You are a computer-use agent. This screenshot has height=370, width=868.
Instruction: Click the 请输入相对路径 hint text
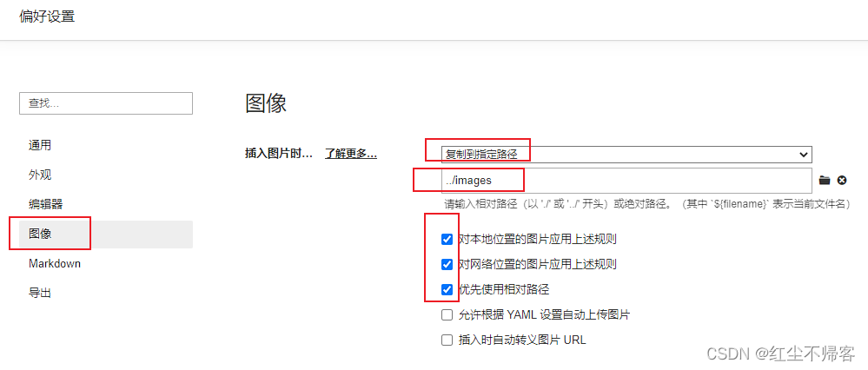pyautogui.click(x=647, y=203)
